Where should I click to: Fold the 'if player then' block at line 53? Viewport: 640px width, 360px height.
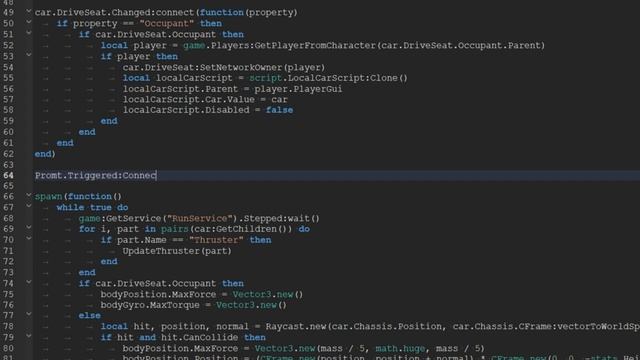click(x=29, y=54)
